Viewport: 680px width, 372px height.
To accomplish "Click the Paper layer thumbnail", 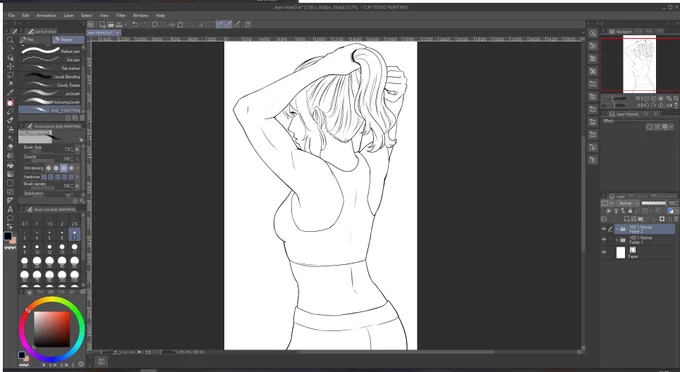I will click(x=621, y=253).
